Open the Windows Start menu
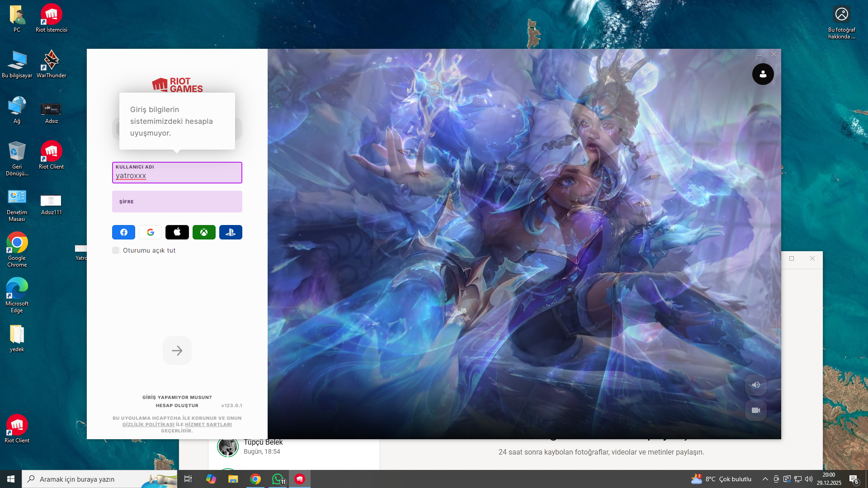 tap(11, 479)
